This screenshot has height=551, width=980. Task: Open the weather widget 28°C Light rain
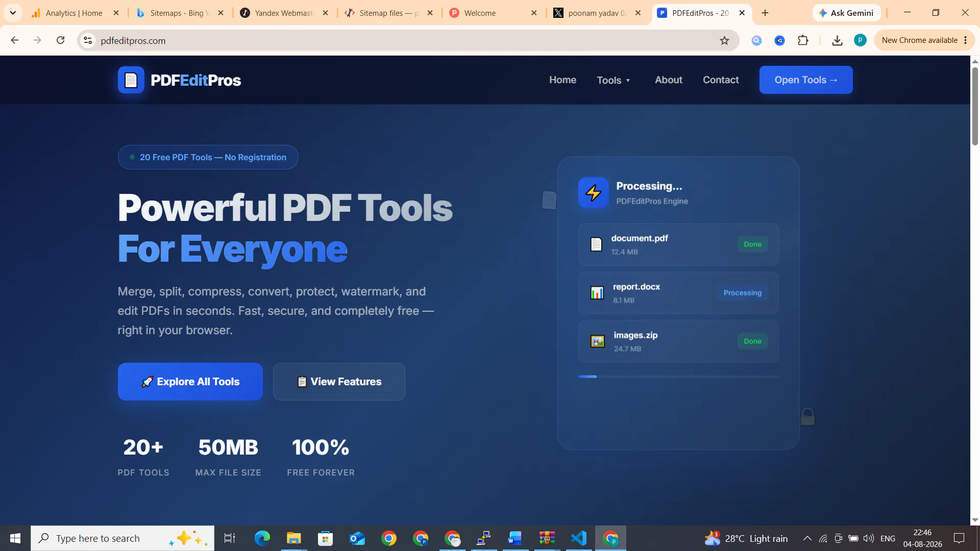(746, 538)
